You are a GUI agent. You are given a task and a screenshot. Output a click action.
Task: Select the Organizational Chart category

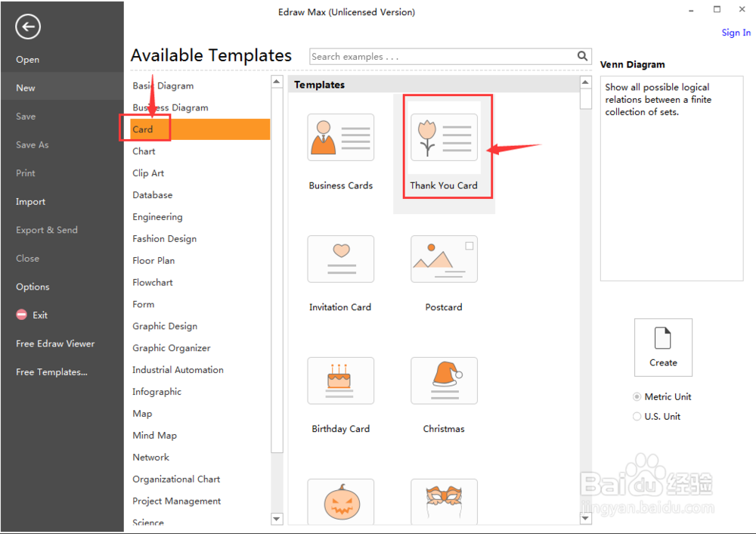176,479
